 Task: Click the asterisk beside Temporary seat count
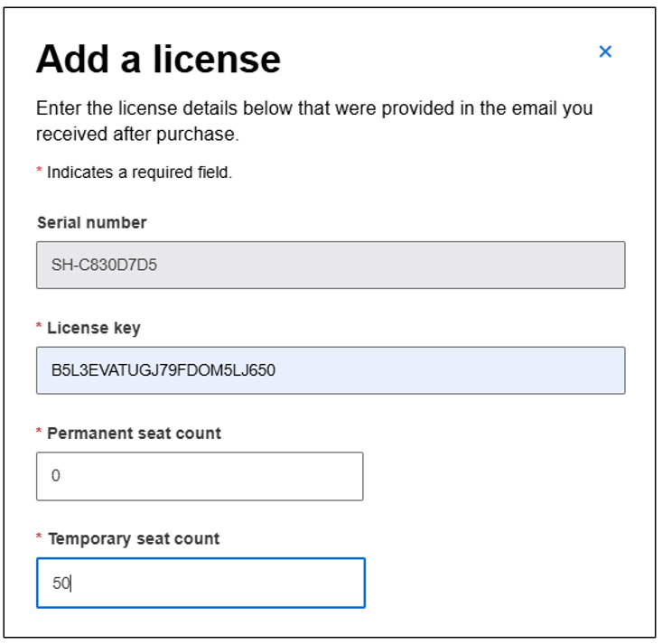click(40, 538)
